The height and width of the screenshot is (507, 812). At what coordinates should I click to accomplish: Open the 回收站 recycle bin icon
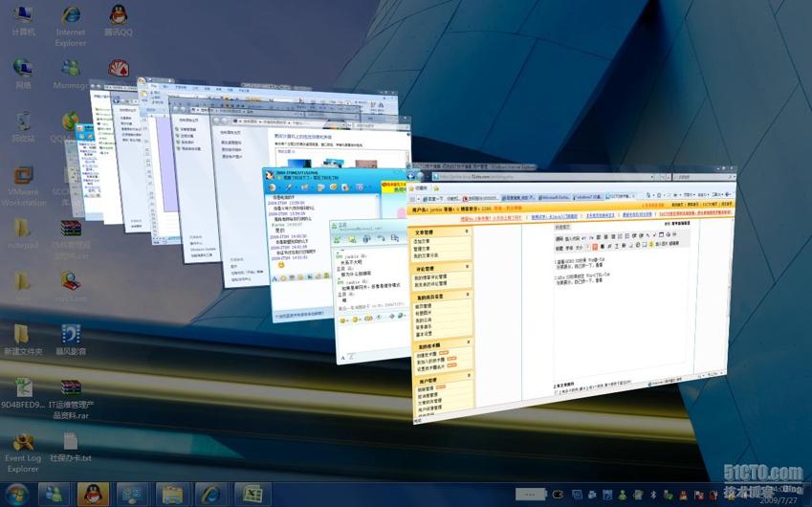(x=23, y=126)
